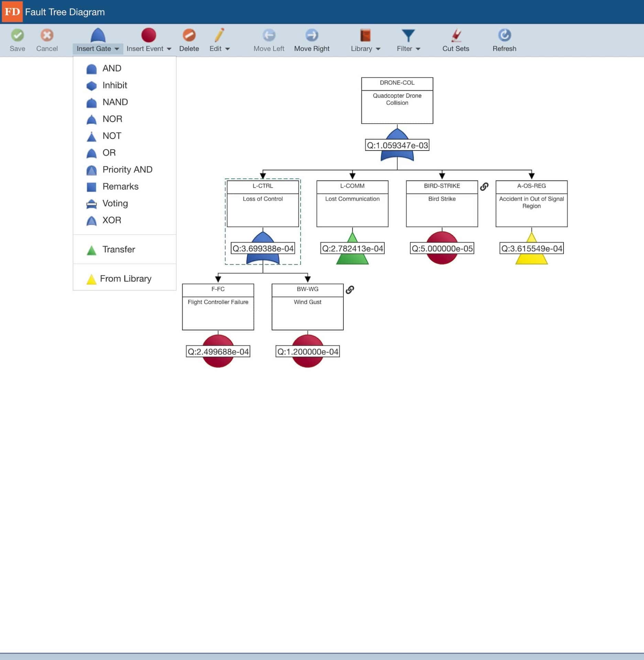The image size is (644, 660).
Task: Click the link icon beside BIRD-STRIKE event
Action: pyautogui.click(x=484, y=187)
